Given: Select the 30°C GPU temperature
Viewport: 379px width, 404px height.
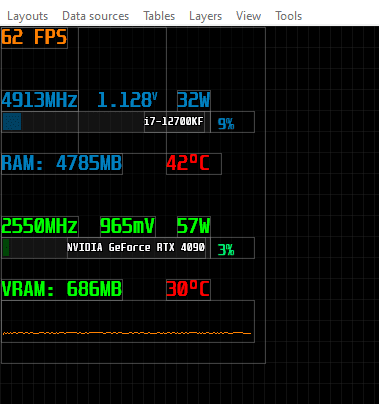Looking at the screenshot, I should click(188, 290).
